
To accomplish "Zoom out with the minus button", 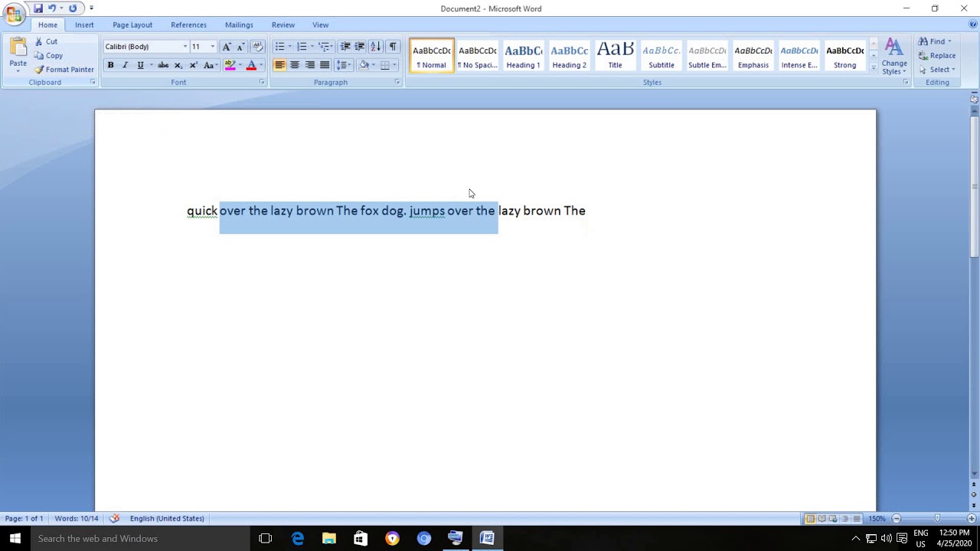I will tap(897, 518).
